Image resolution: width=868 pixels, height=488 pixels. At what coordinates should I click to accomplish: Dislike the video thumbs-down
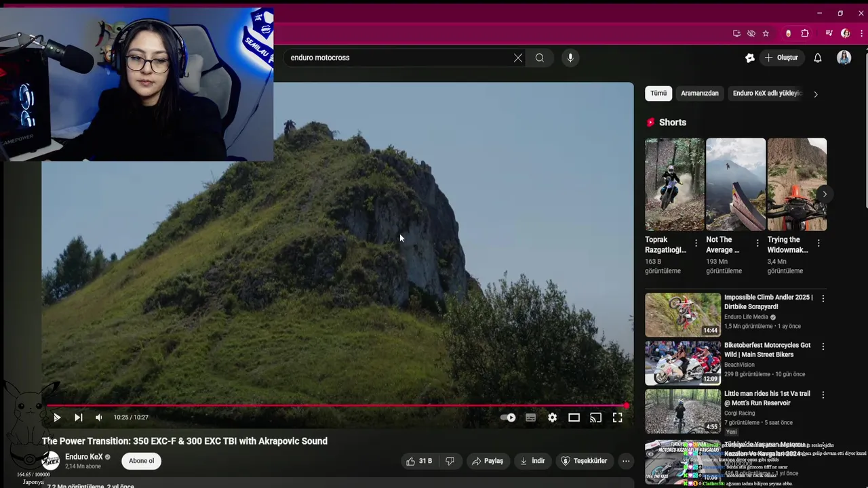450,461
